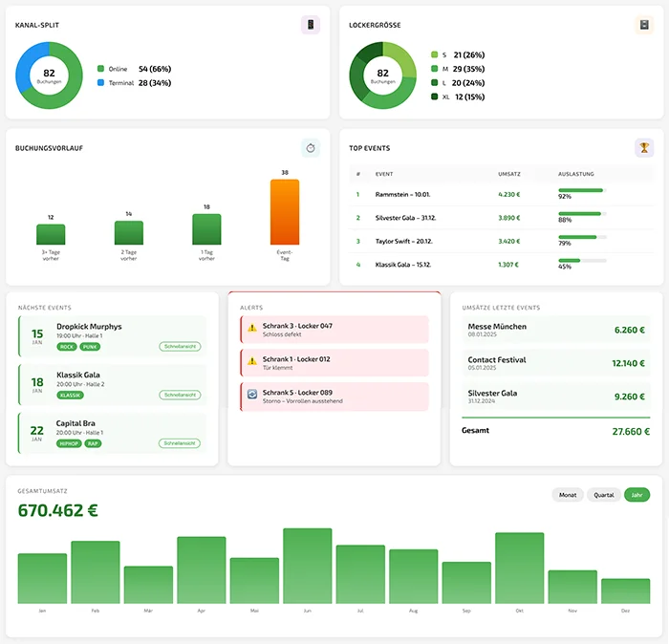
Task: Click the RAP tag on Capital Bra
Action: click(93, 443)
